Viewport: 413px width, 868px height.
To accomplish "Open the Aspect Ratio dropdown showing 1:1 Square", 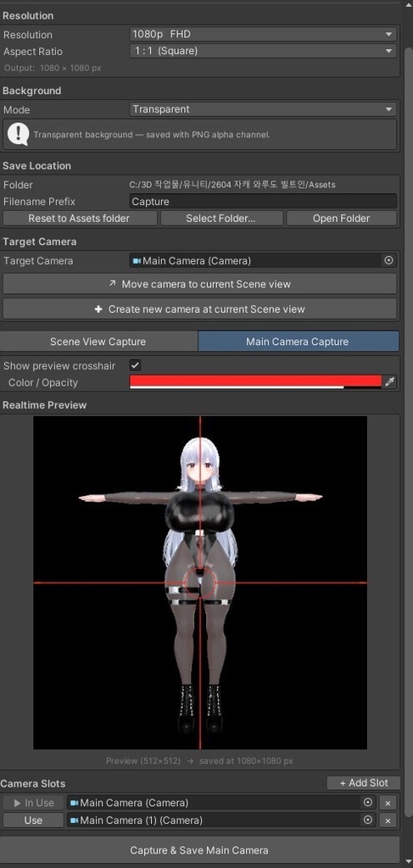I will 263,51.
